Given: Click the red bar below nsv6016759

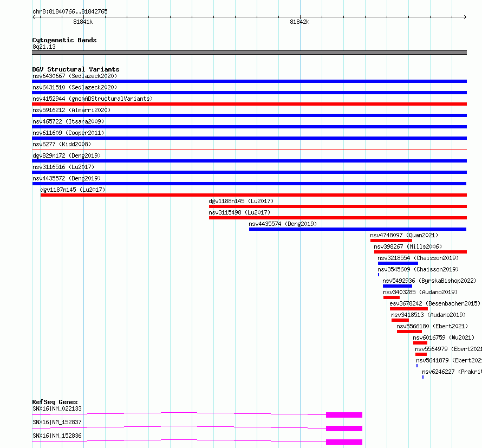Looking at the screenshot, I should point(420,343).
